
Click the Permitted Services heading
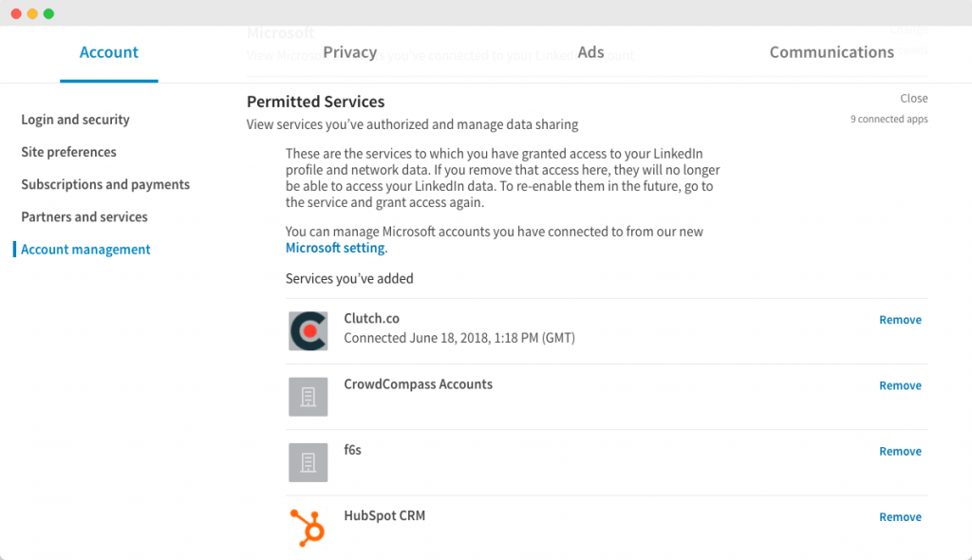(315, 102)
